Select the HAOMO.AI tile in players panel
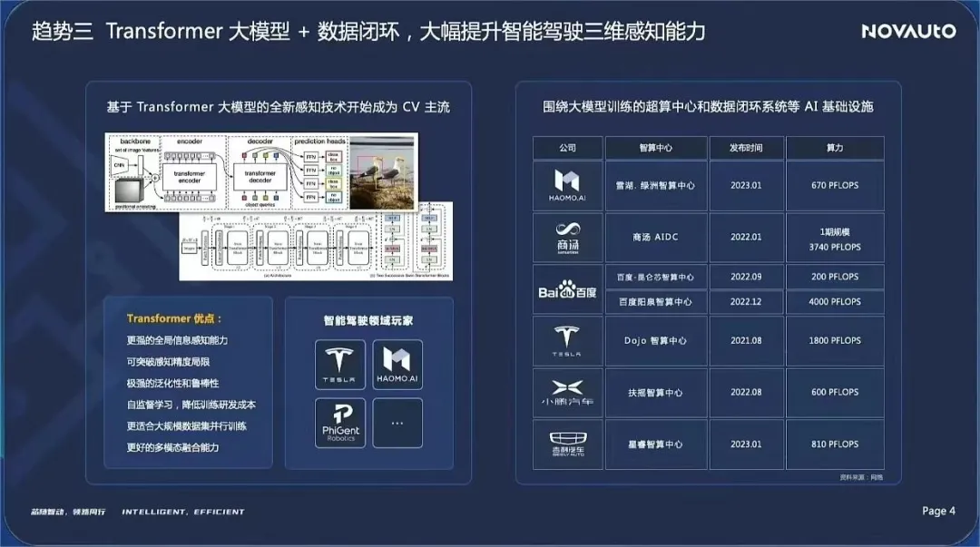Screen dimensions: 980x547 (x=397, y=365)
